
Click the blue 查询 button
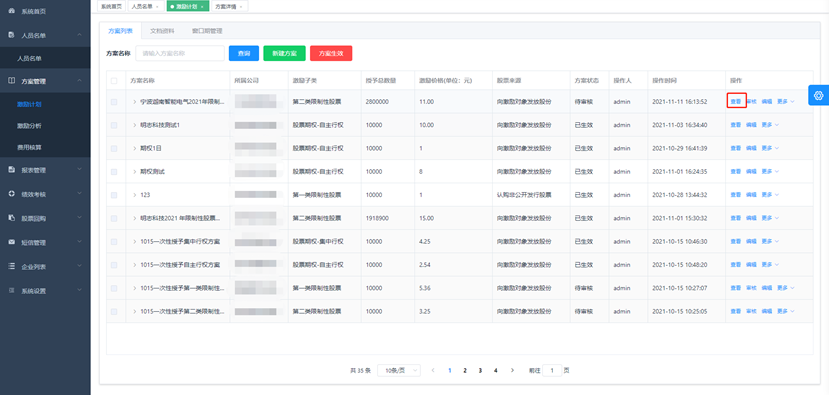[x=244, y=53]
